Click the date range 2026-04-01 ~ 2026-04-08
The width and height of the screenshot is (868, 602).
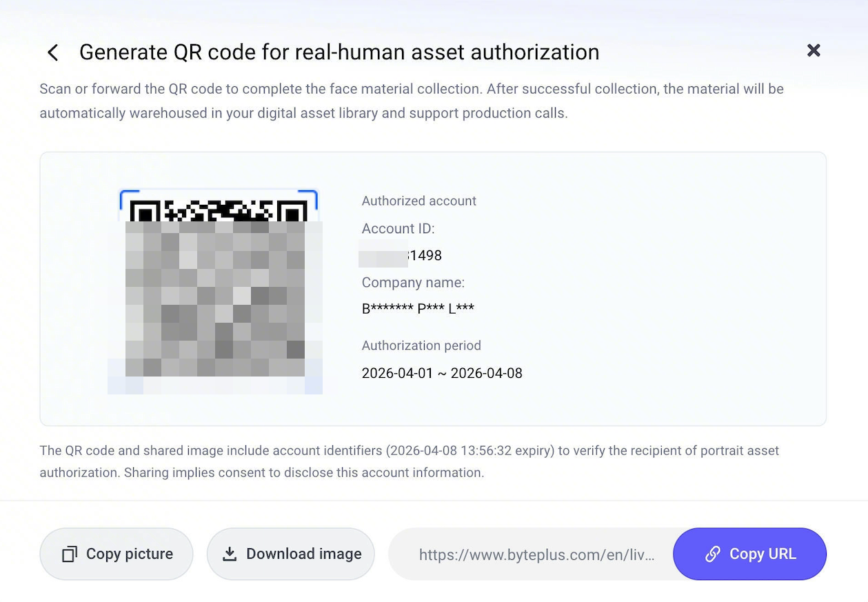point(442,374)
